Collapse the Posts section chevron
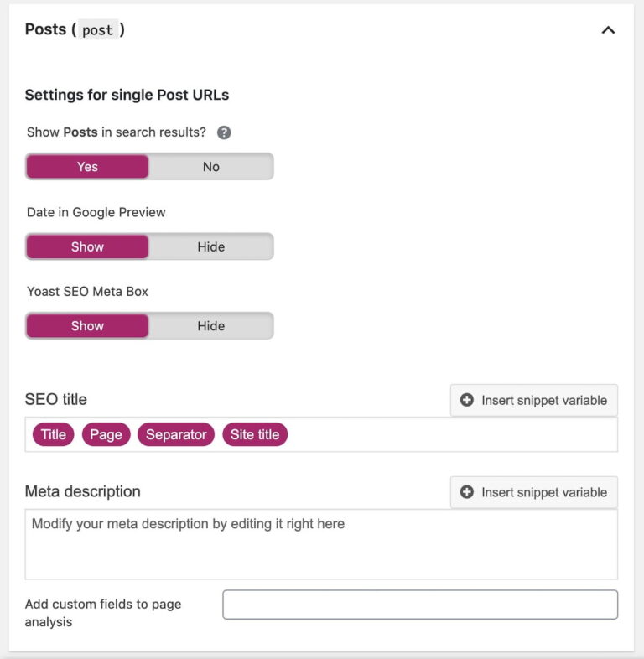This screenshot has height=659, width=644. [608, 30]
